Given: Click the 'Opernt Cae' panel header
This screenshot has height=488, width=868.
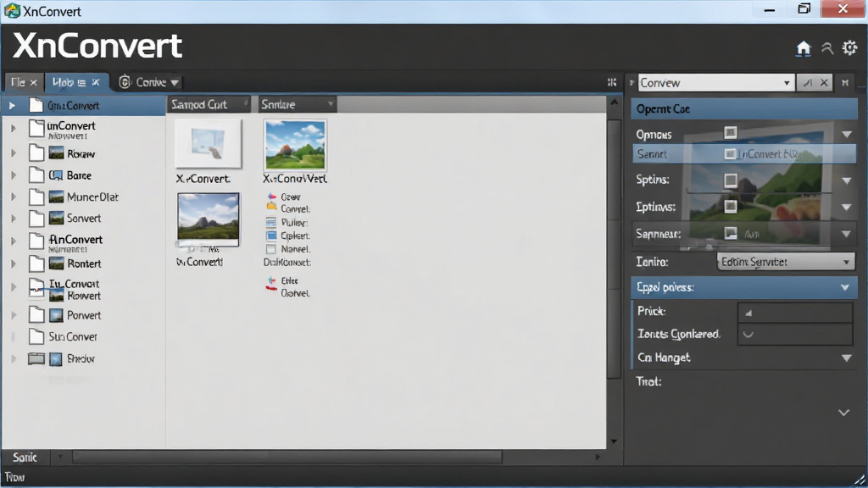Looking at the screenshot, I should [x=744, y=109].
